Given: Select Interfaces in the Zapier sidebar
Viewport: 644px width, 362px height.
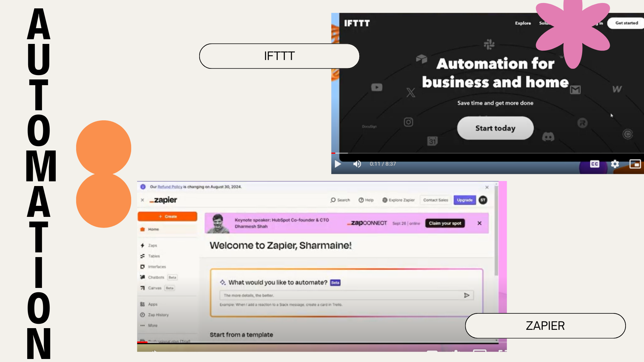Looking at the screenshot, I should click(157, 267).
